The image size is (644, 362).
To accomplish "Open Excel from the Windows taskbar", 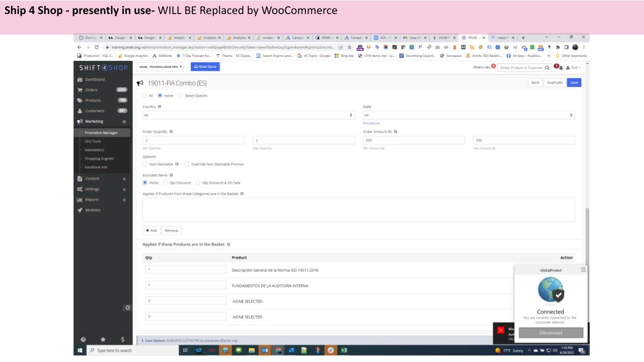I will [344, 350].
